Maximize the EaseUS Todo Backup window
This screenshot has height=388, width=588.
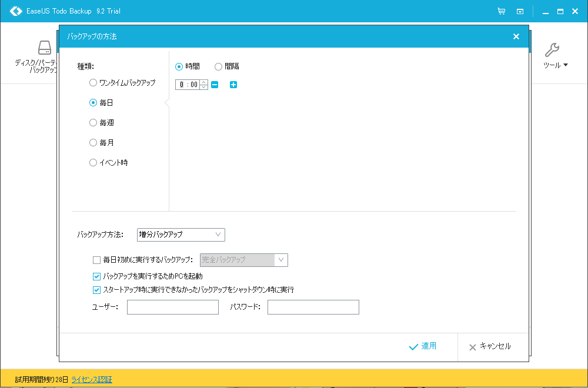pos(560,12)
